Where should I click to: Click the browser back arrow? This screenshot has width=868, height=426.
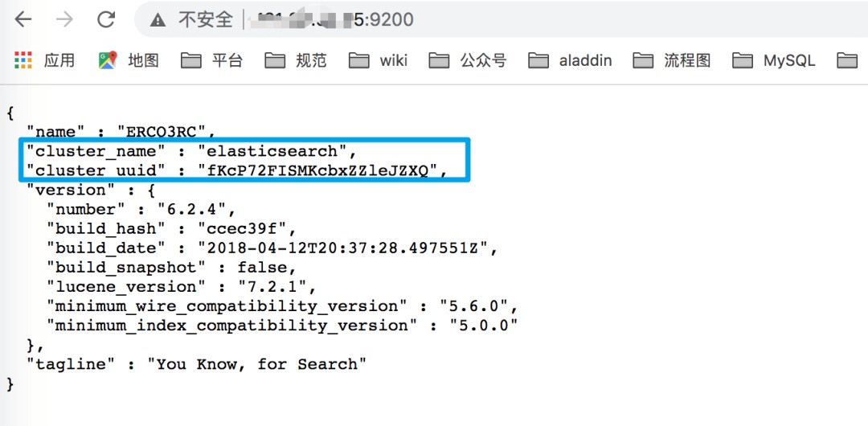(23, 19)
